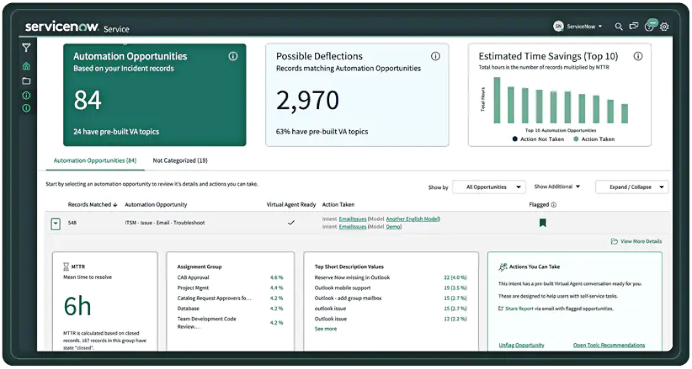Click Action Not Taken legend swatch
Image resolution: width=692 pixels, height=369 pixels.
tap(515, 139)
